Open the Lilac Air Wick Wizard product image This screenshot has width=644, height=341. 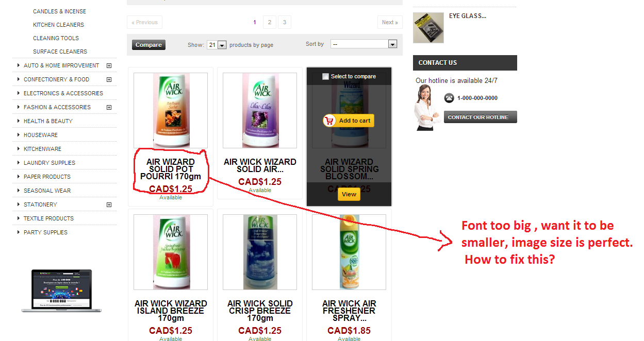click(x=260, y=110)
